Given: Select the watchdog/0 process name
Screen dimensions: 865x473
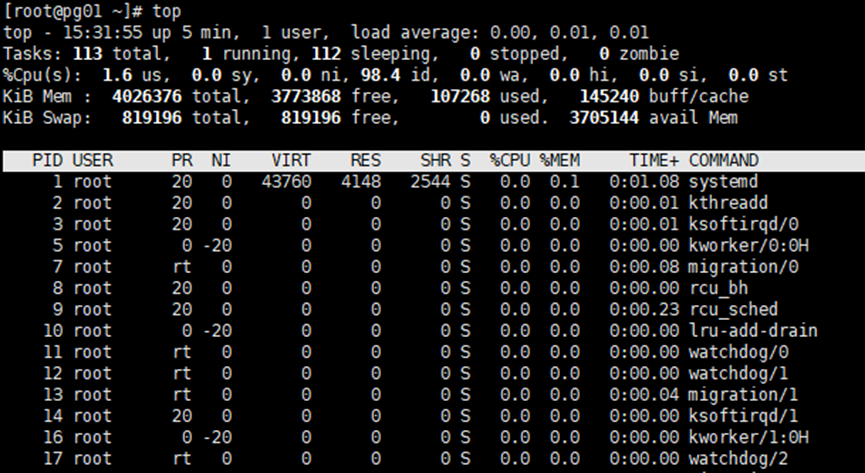Looking at the screenshot, I should pos(738,352).
